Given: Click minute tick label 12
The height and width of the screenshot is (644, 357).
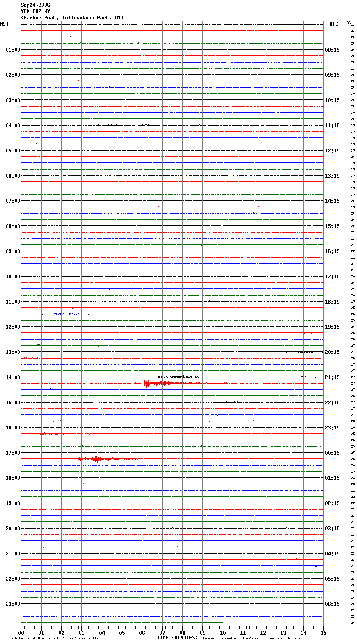Looking at the screenshot, I should tap(263, 633).
